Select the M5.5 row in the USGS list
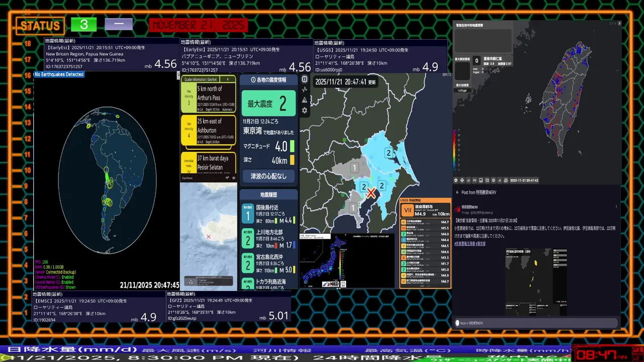Screen dimensions: 644x362 click(426, 228)
